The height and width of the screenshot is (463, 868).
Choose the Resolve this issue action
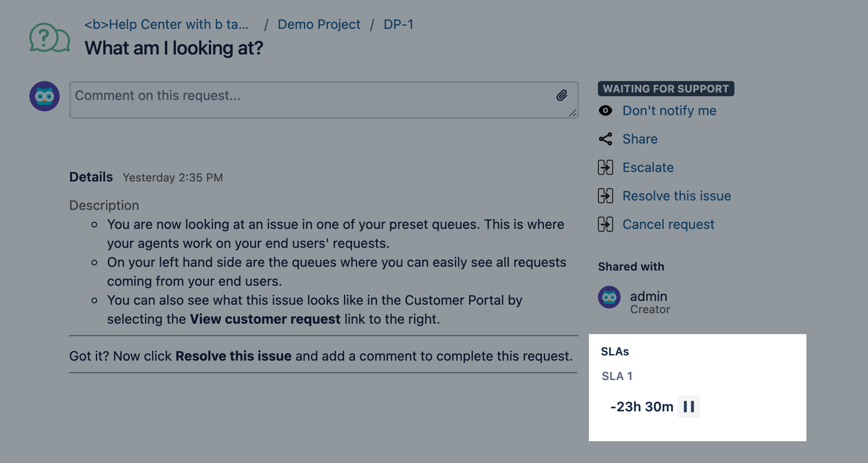coord(677,196)
